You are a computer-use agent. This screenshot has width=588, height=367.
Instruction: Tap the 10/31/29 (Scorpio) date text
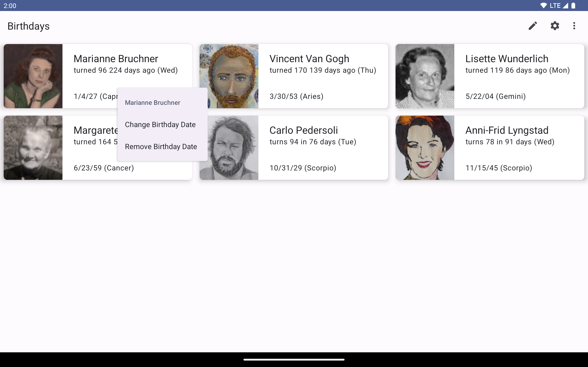(x=303, y=168)
